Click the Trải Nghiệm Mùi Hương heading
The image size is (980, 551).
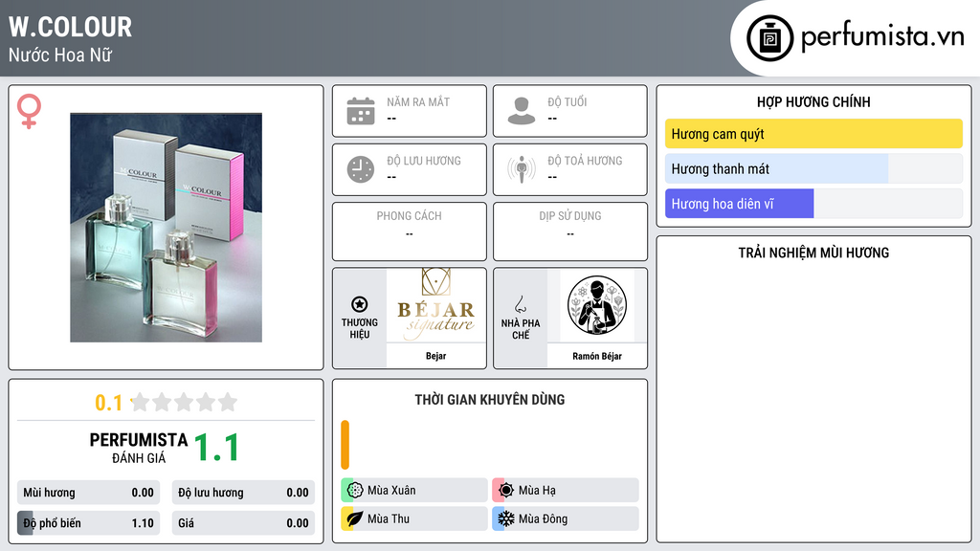tap(813, 253)
